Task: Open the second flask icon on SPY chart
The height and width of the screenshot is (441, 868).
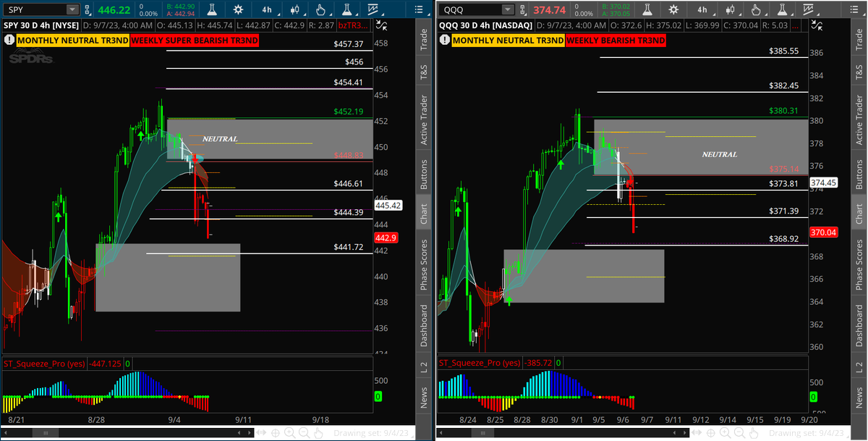Action: [x=346, y=9]
